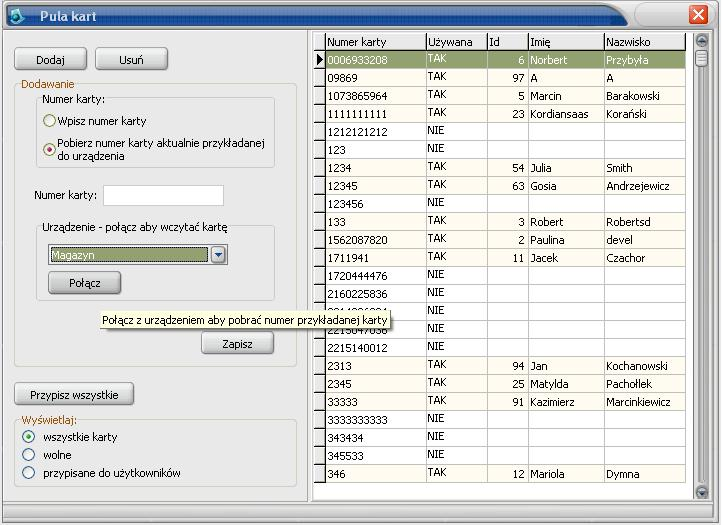The image size is (722, 525).
Task: Click the surname Barakowski in the list
Action: 633,96
